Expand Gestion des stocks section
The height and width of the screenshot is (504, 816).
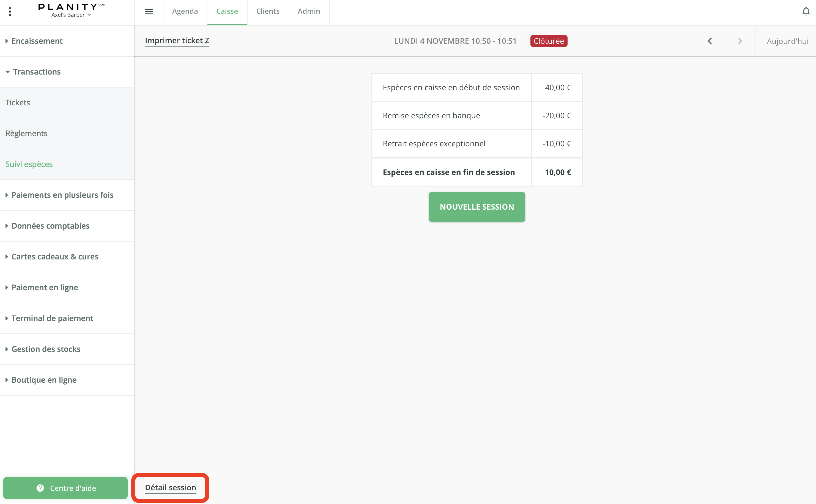(46, 349)
